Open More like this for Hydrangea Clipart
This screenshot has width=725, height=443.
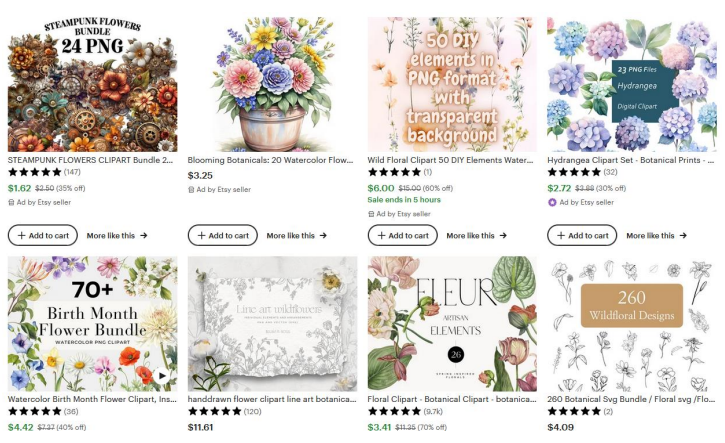coord(657,235)
